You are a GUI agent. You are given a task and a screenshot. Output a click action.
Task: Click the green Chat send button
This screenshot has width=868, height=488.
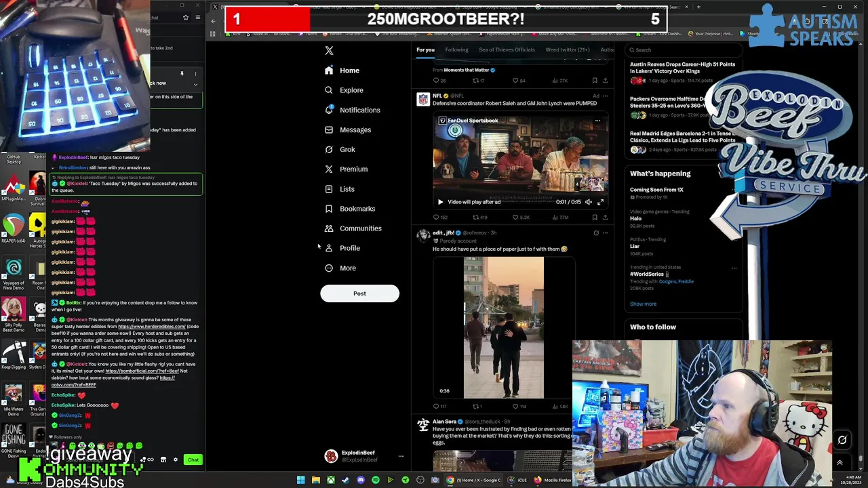click(x=193, y=460)
